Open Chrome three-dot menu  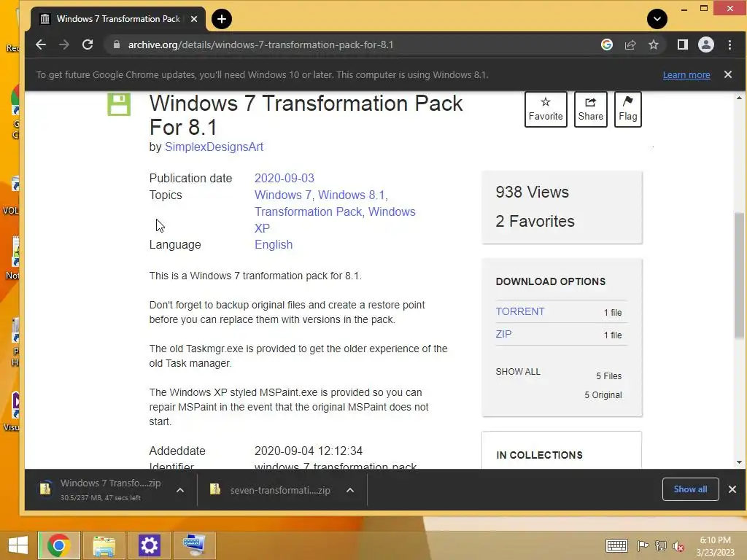point(729,44)
